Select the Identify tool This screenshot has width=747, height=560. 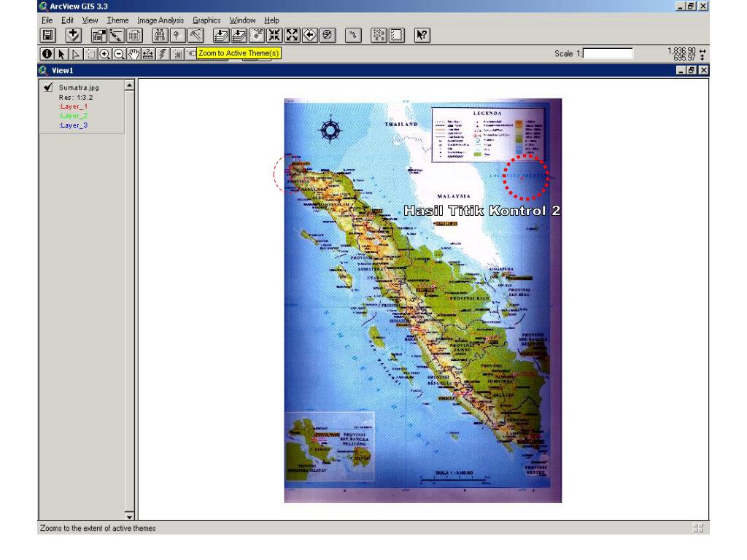click(x=47, y=54)
